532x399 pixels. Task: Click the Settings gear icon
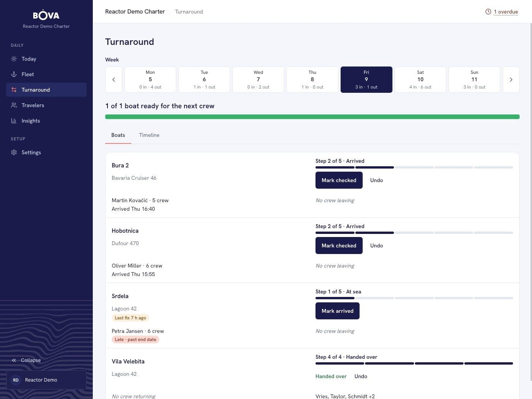click(x=14, y=152)
